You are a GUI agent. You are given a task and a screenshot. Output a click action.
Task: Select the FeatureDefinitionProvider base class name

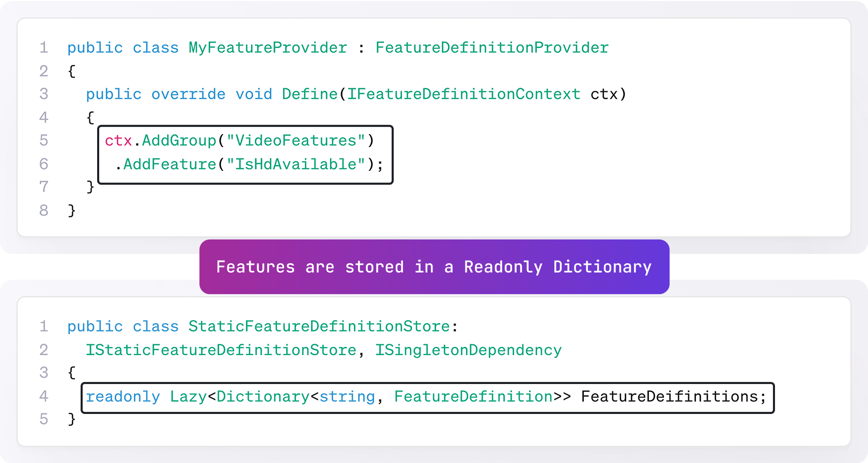[492, 48]
